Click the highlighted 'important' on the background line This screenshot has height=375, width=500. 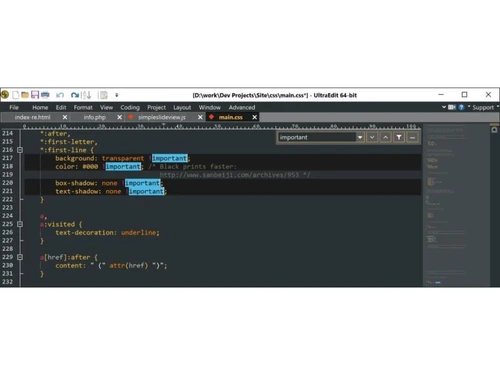coord(170,158)
